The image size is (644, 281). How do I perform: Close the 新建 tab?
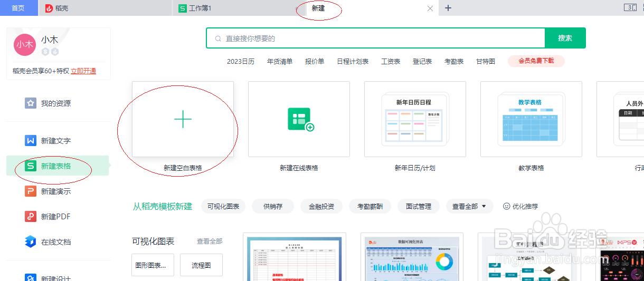[430, 8]
